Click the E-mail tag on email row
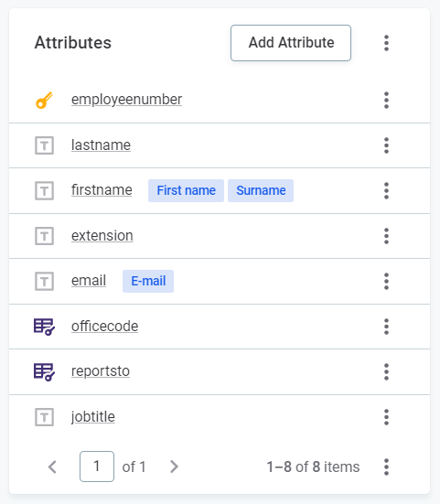This screenshot has height=504, width=440. point(148,281)
